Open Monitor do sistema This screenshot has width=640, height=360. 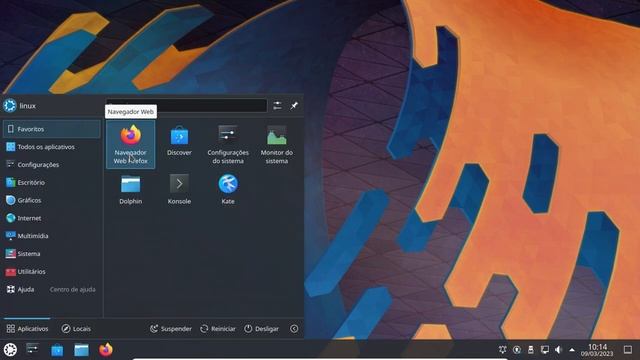click(x=277, y=144)
